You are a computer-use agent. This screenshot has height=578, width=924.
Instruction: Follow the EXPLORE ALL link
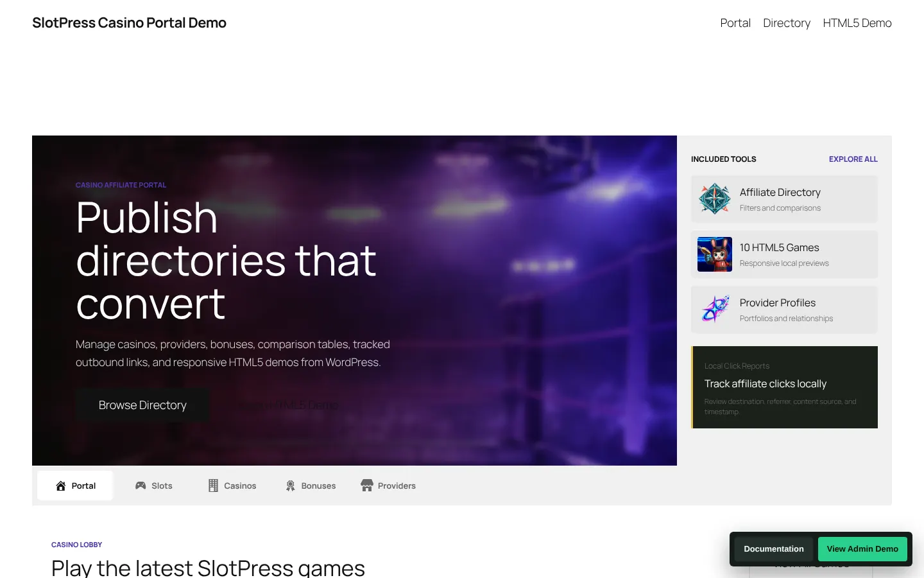point(853,159)
